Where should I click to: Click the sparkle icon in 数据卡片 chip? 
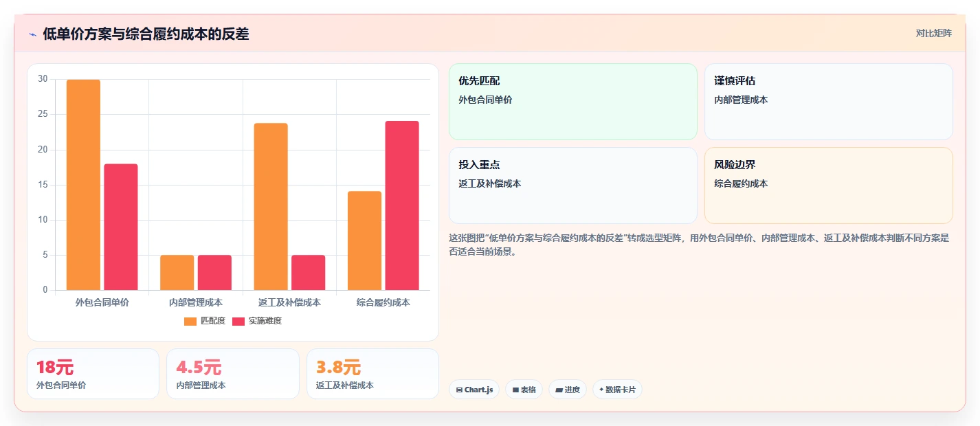click(601, 390)
